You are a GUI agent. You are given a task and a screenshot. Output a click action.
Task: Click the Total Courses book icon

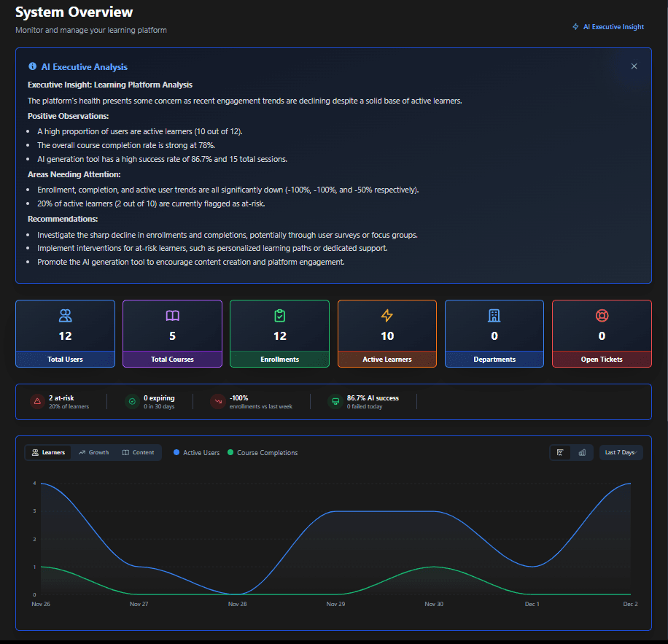172,316
